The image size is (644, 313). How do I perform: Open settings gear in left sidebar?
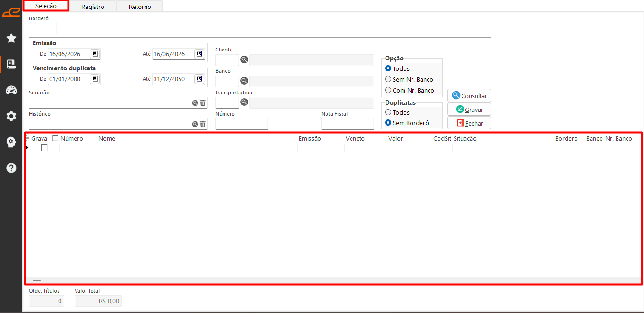click(11, 116)
